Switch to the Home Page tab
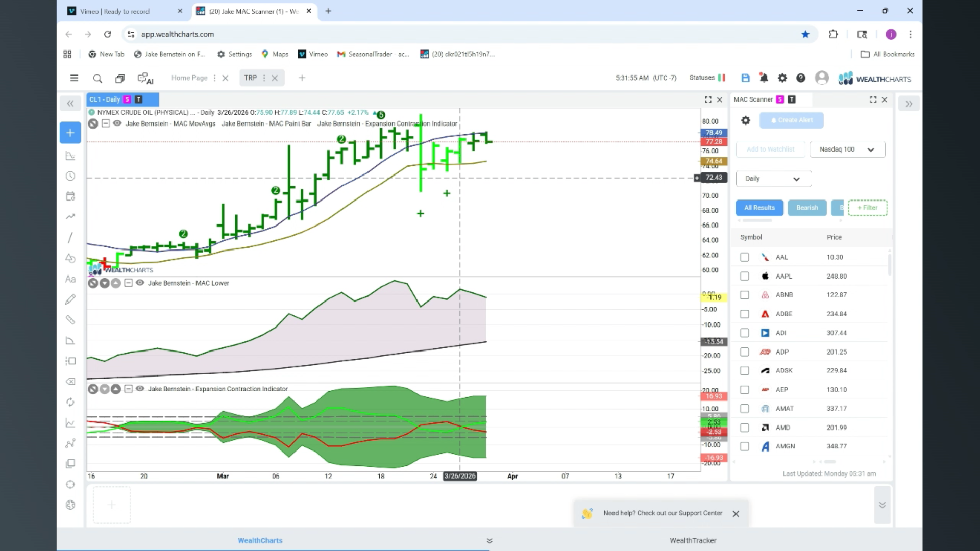The height and width of the screenshot is (551, 980). click(x=189, y=78)
